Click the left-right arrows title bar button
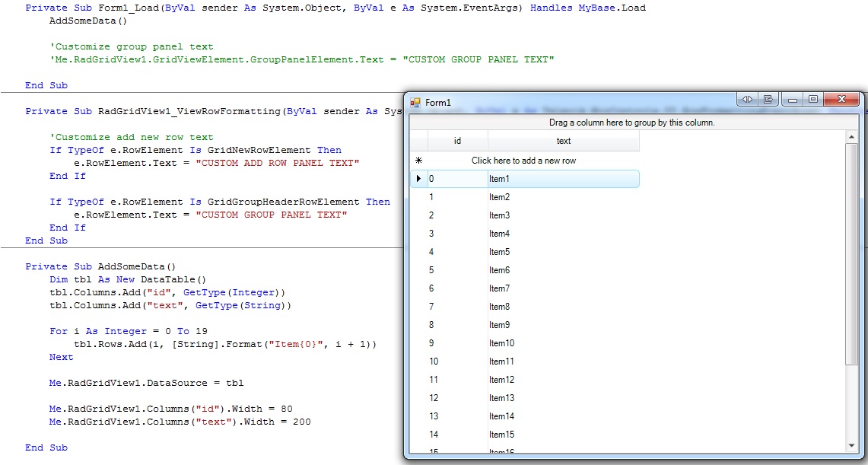Viewport: 868px width, 465px height. 747,100
